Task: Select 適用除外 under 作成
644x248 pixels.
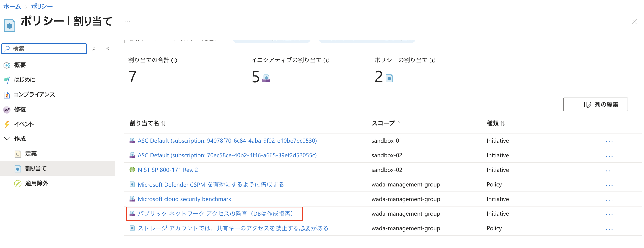Action: (37, 183)
